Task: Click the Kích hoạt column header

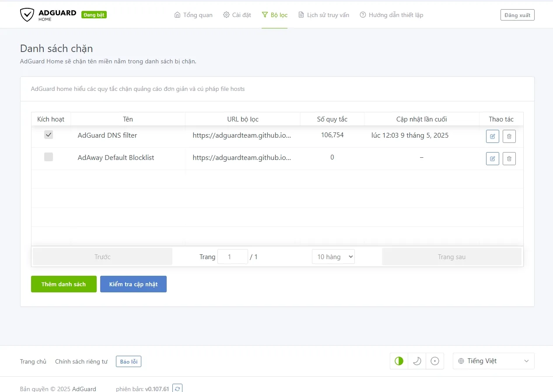Action: click(x=51, y=119)
